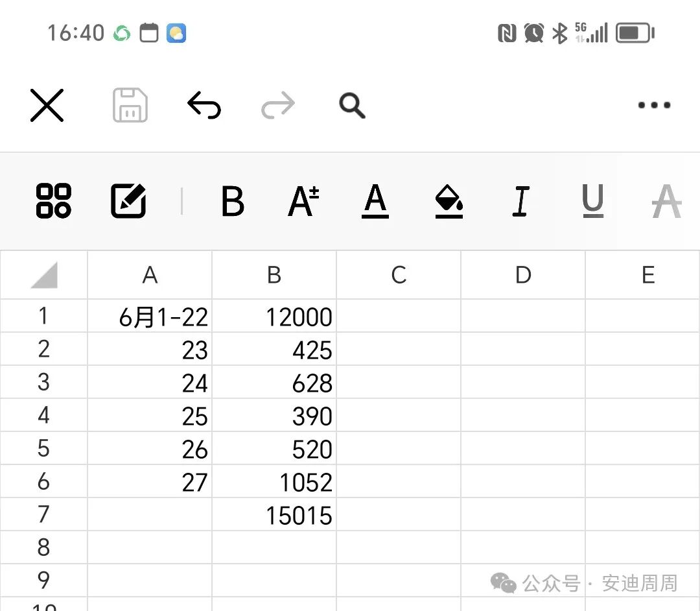Viewport: 700px width, 611px height.
Task: Tap the calendar notification icon
Action: (x=149, y=32)
